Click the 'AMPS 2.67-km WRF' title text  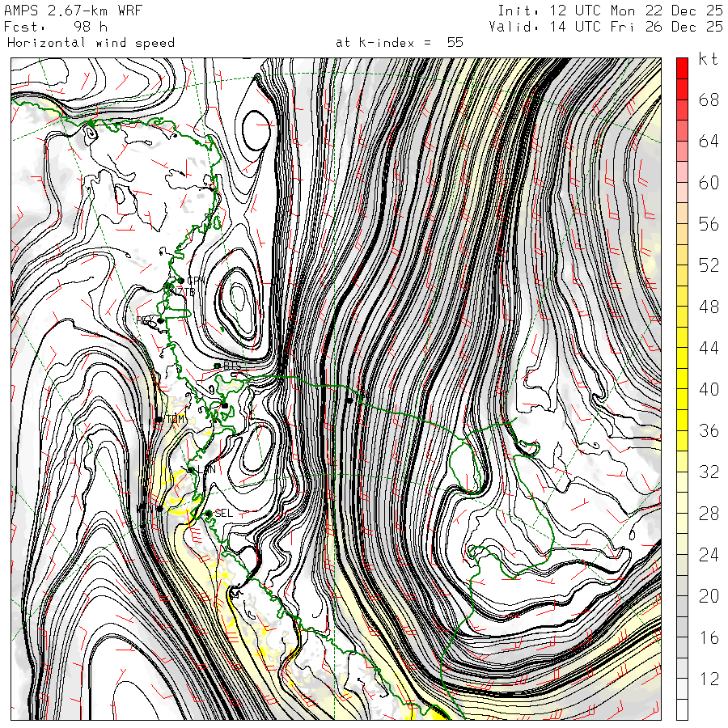pos(74,11)
